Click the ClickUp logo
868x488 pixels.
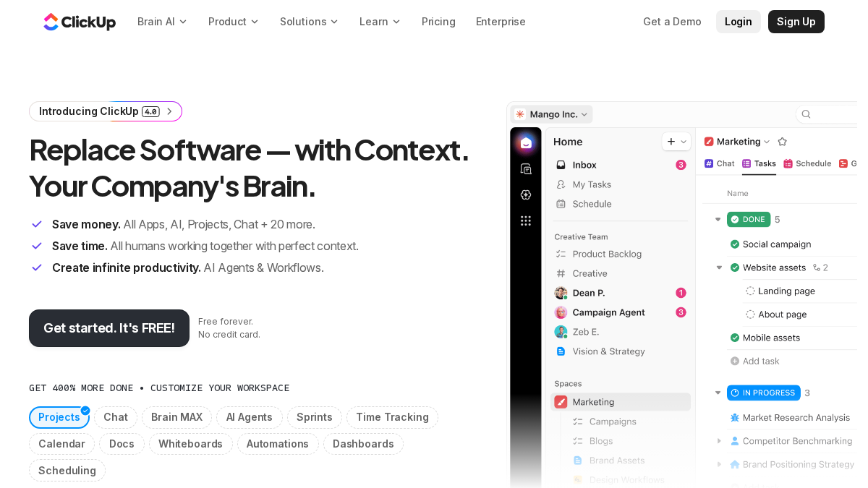pos(80,22)
